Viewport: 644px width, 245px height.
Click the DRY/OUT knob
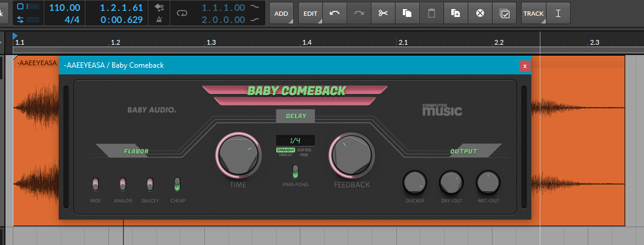pos(451,183)
